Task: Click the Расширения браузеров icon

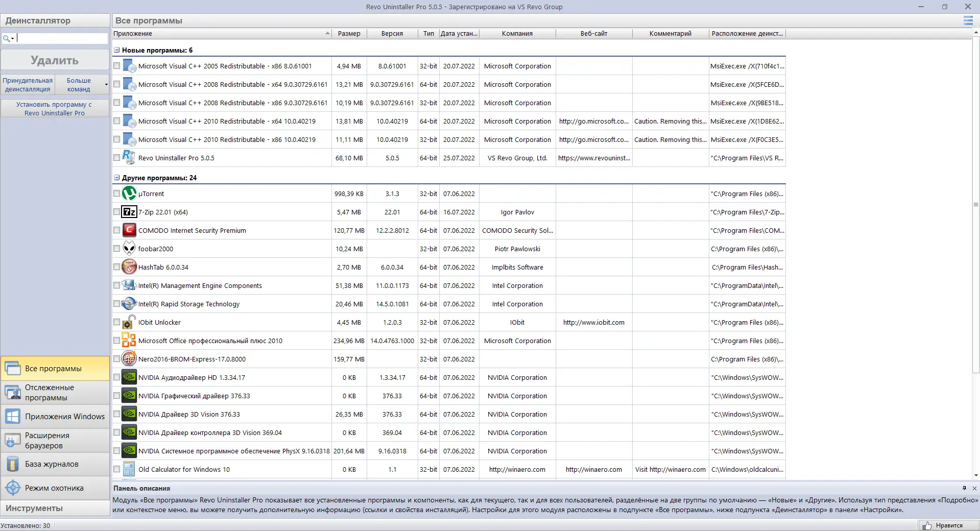Action: [x=13, y=440]
